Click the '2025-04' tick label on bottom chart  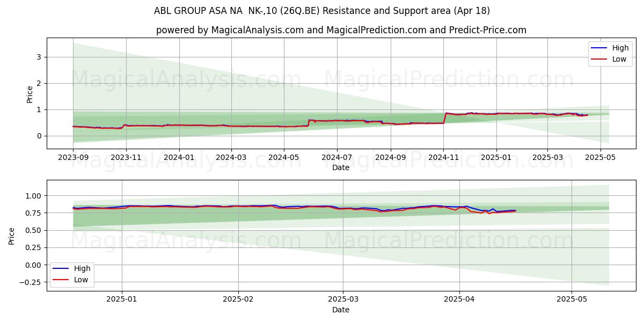(459, 299)
